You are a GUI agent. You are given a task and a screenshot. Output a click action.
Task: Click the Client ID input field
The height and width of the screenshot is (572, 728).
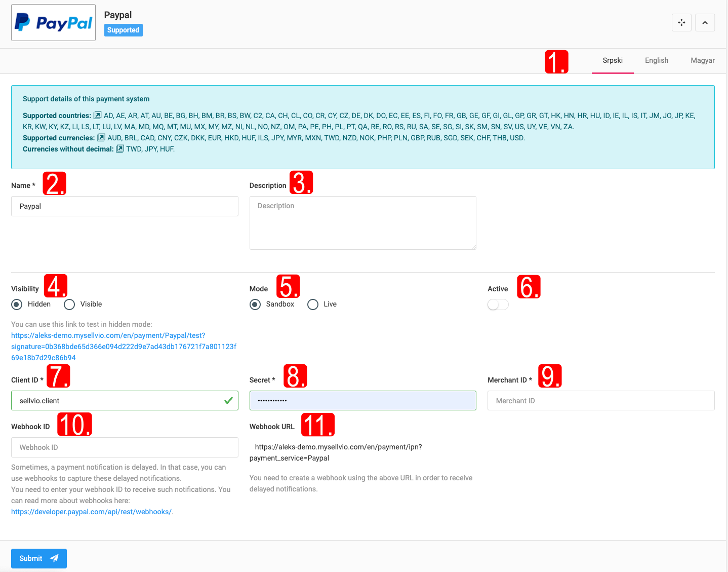(x=125, y=401)
